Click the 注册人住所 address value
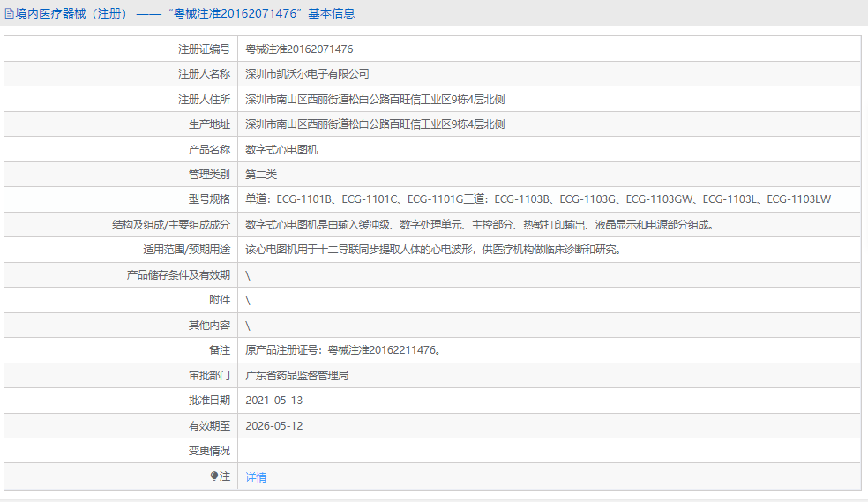This screenshot has height=502, width=868. pyautogui.click(x=375, y=100)
